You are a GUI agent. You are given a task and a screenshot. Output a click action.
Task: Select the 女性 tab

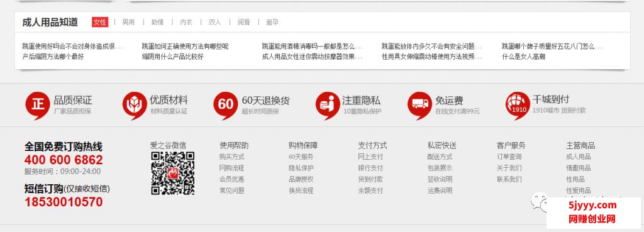pos(100,22)
